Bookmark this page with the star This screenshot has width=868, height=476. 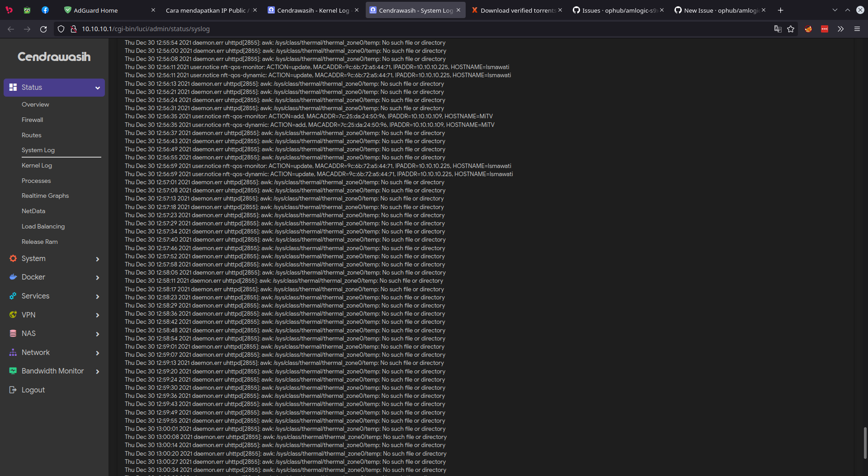tap(791, 29)
